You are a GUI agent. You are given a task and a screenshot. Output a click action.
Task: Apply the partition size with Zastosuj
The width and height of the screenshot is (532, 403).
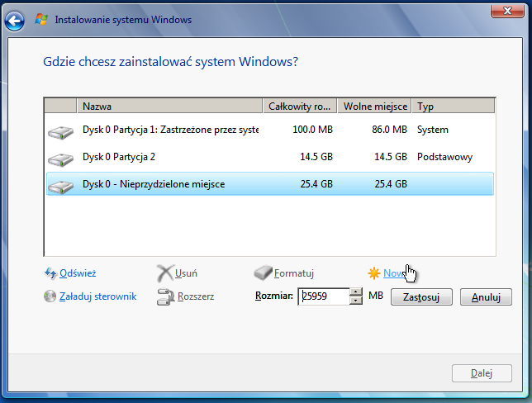pyautogui.click(x=421, y=297)
